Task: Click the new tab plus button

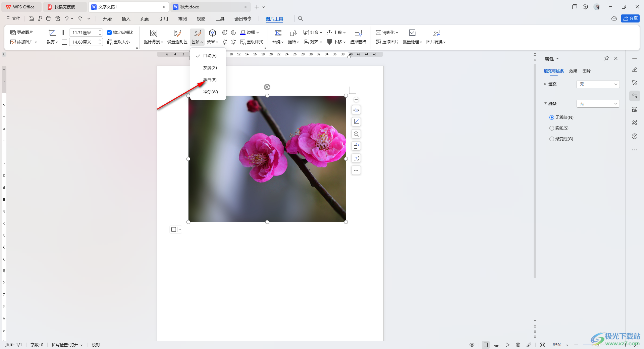Action: tap(257, 7)
